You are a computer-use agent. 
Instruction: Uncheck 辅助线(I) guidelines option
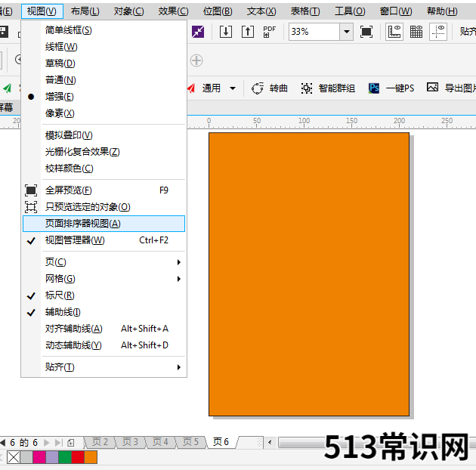[104, 312]
